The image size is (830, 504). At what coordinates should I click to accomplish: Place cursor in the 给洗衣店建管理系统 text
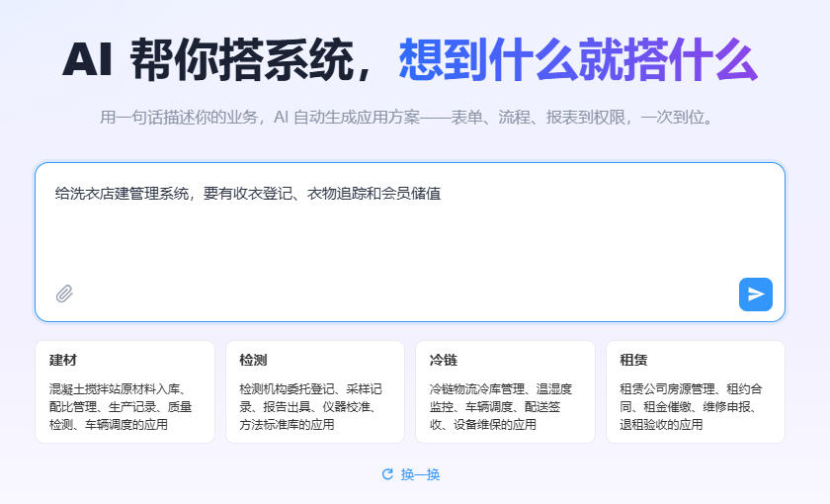tap(122, 194)
